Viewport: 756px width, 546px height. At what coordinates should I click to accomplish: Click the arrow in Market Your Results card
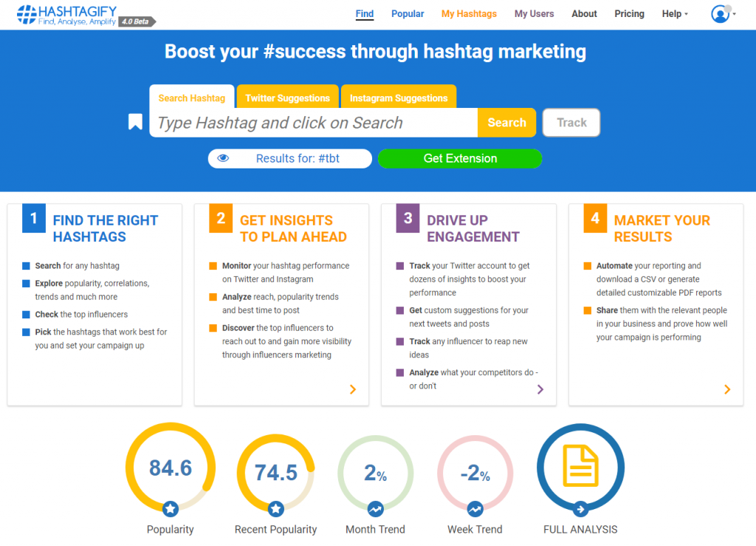click(727, 389)
